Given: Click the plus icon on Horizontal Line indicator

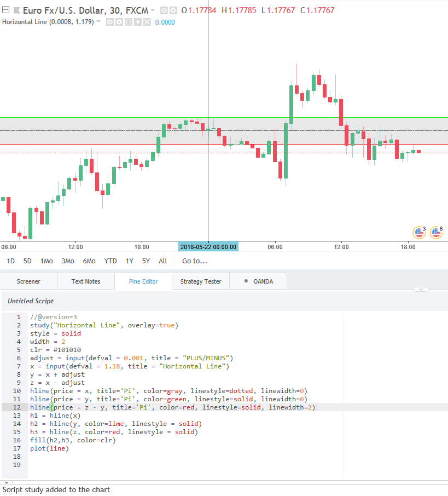Looking at the screenshot, I should coord(137,22).
